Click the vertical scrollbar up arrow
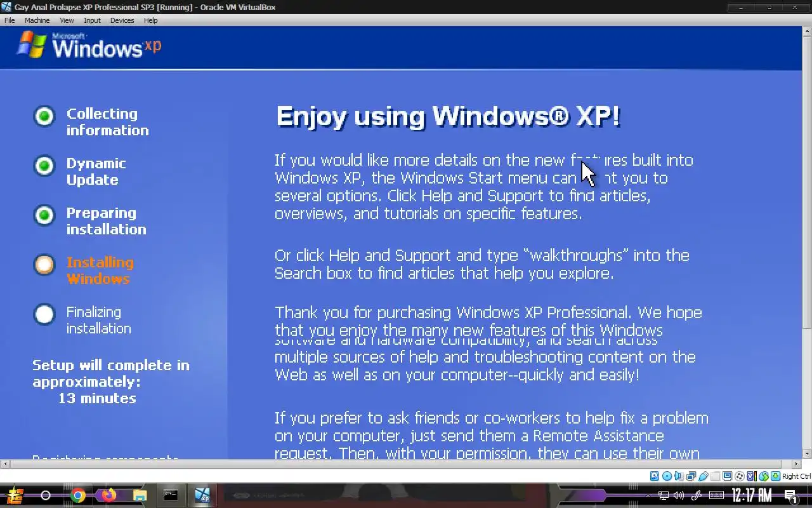Screen dimensions: 812x508 [x=808, y=30]
